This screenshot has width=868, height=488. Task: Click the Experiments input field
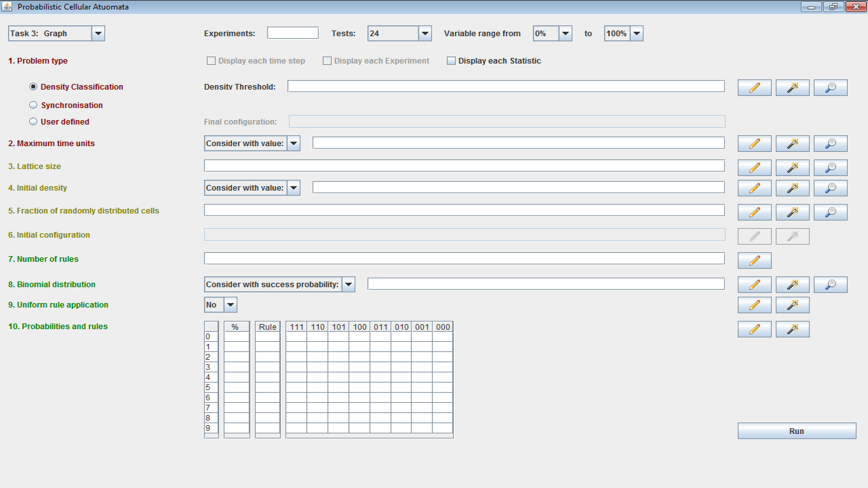[x=292, y=33]
